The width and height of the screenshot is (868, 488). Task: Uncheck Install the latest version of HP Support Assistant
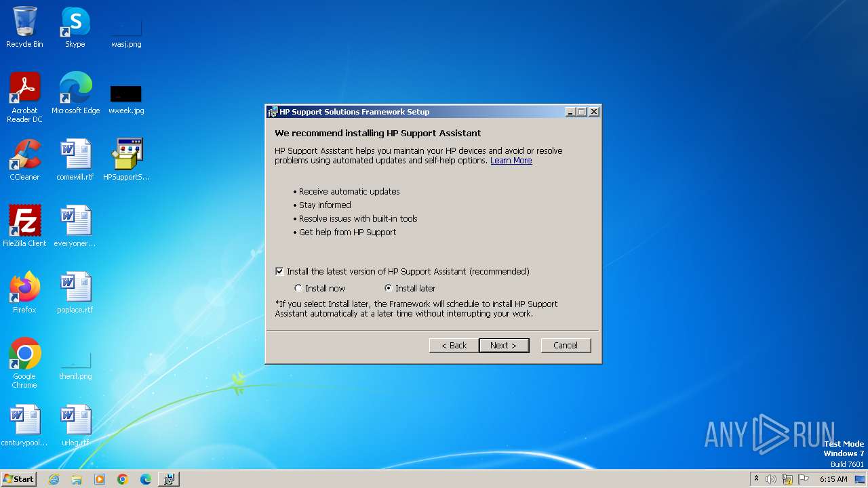pos(279,271)
